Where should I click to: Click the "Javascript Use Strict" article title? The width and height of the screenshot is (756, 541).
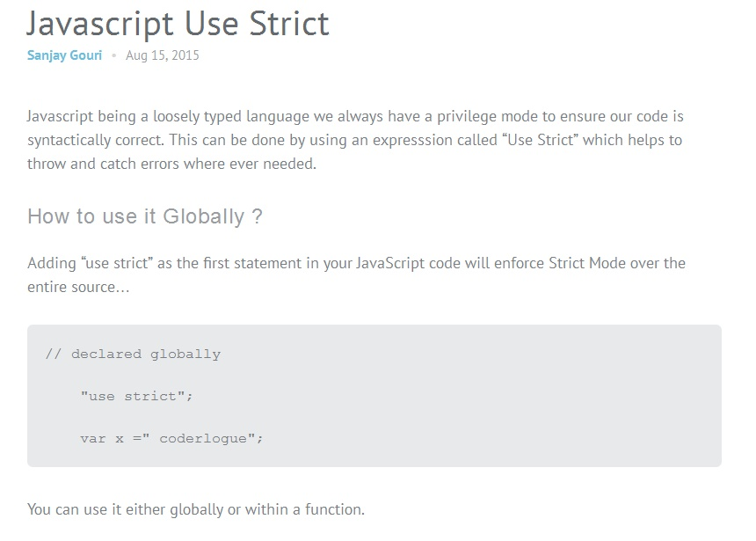(178, 23)
